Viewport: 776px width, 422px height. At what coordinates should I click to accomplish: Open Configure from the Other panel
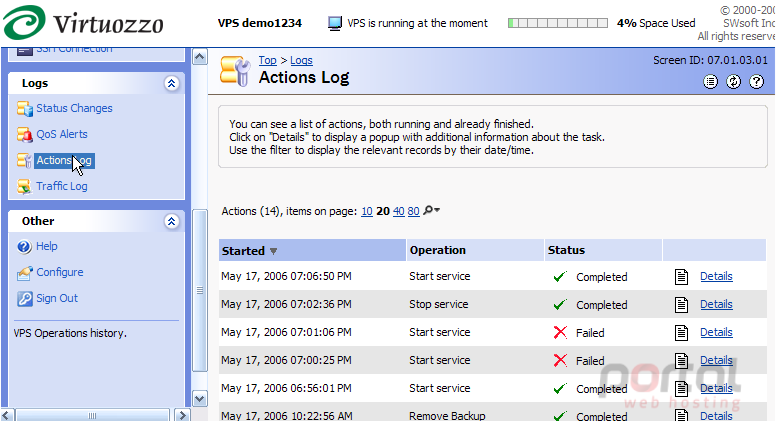[x=60, y=273]
